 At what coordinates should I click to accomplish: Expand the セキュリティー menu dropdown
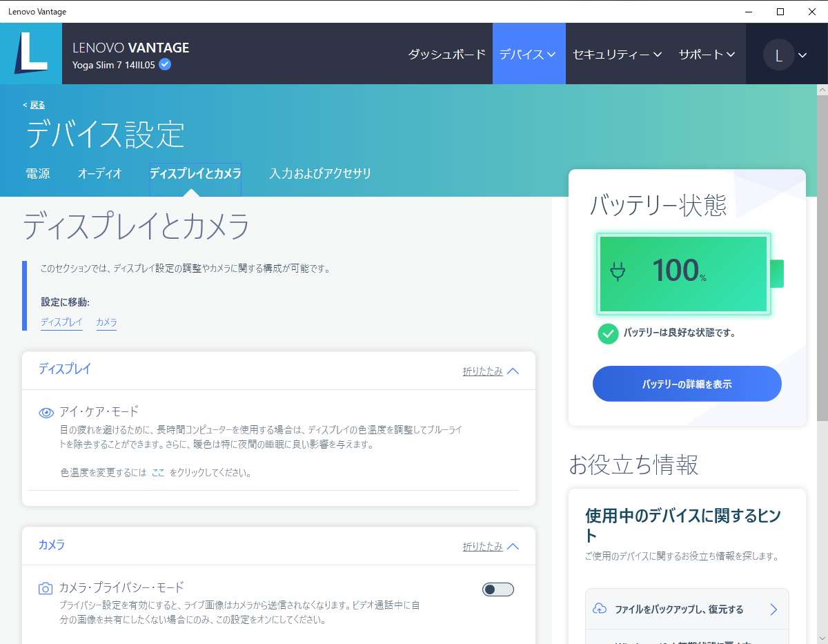618,54
